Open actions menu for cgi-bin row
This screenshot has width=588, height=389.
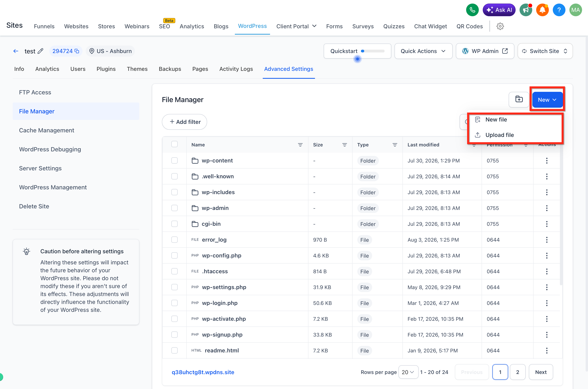547,224
